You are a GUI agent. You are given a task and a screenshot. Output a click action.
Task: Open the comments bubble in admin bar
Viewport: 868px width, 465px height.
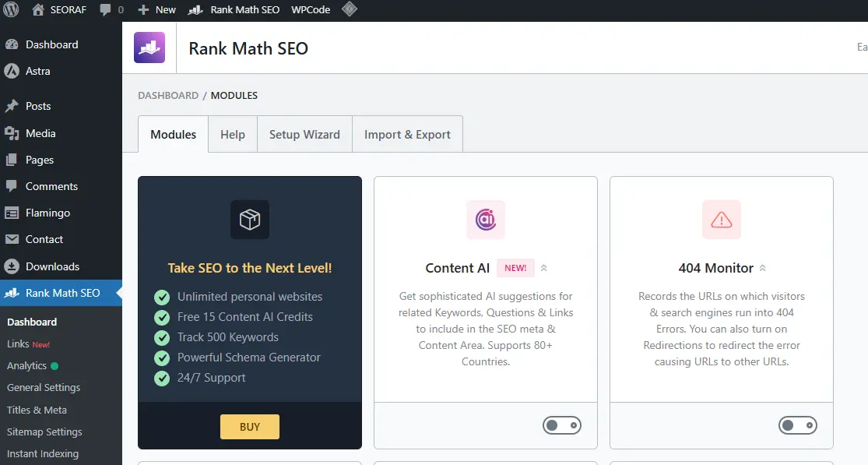(x=105, y=10)
